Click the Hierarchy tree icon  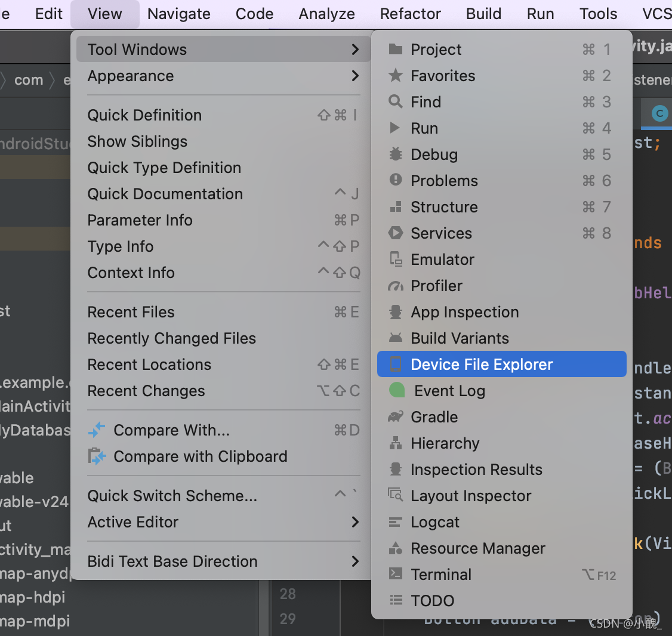coord(395,443)
